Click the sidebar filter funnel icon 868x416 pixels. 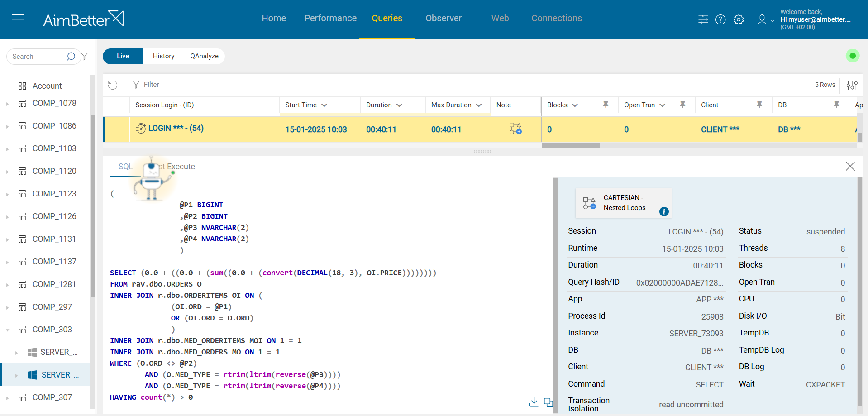[x=85, y=57]
